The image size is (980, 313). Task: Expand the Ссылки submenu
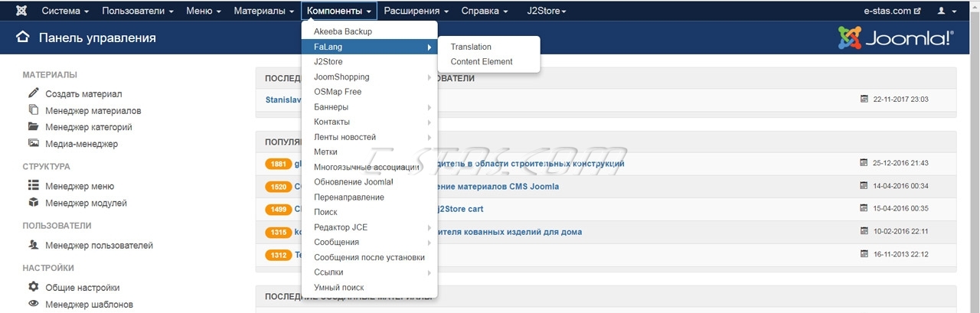(370, 272)
